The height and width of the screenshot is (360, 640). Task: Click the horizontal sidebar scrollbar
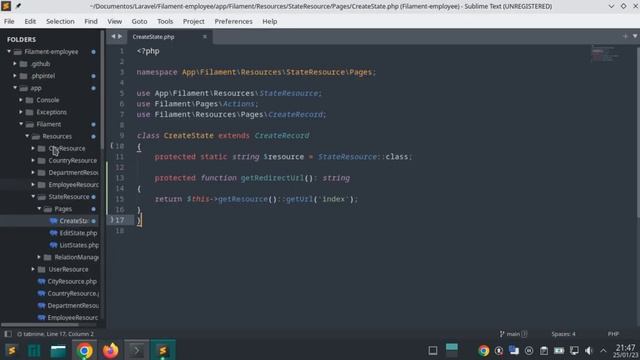pyautogui.click(x=40, y=325)
